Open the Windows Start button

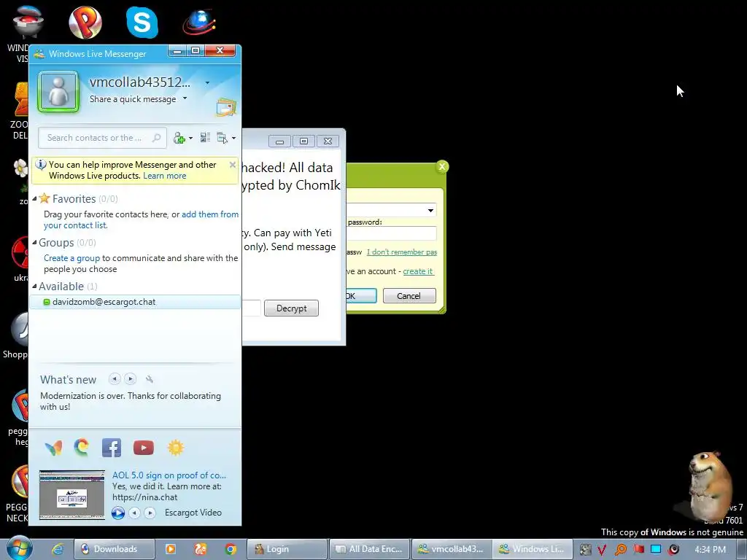click(19, 548)
